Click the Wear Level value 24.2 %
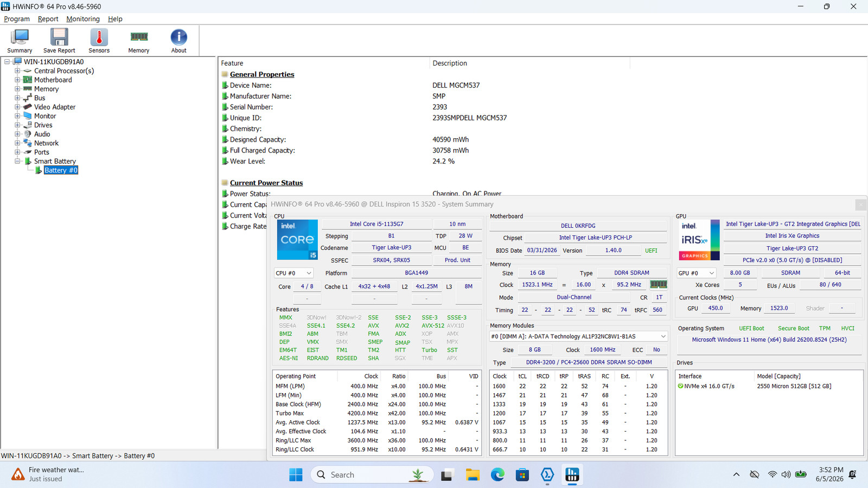The image size is (868, 488). point(444,161)
